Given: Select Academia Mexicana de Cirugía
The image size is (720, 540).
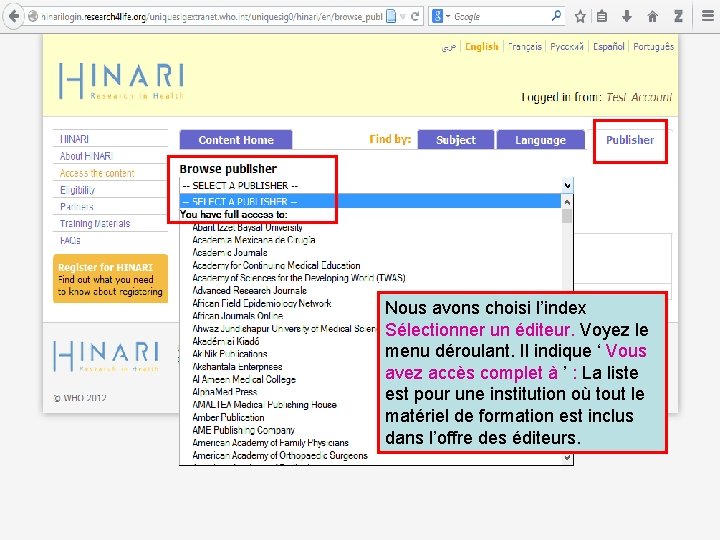Looking at the screenshot, I should (254, 240).
